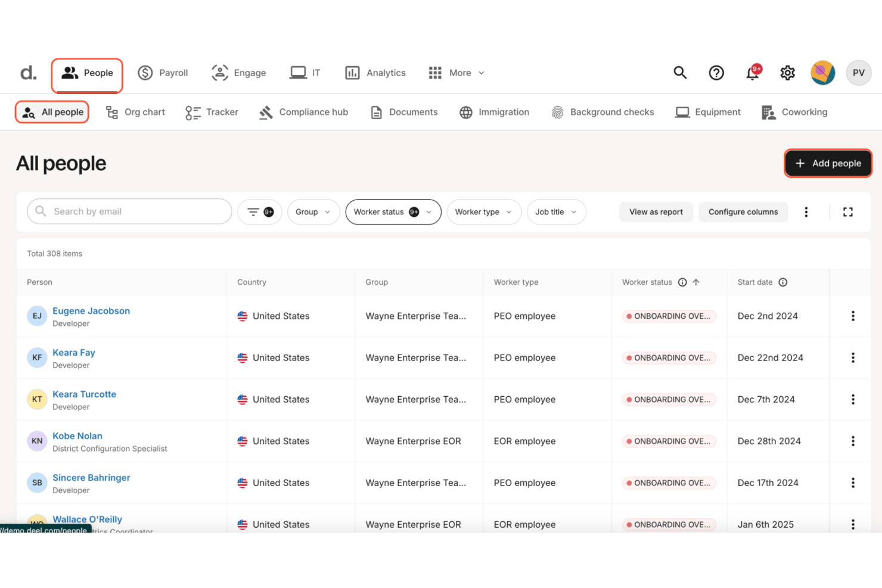The width and height of the screenshot is (882, 588).
Task: Open the notifications bell
Action: click(753, 73)
